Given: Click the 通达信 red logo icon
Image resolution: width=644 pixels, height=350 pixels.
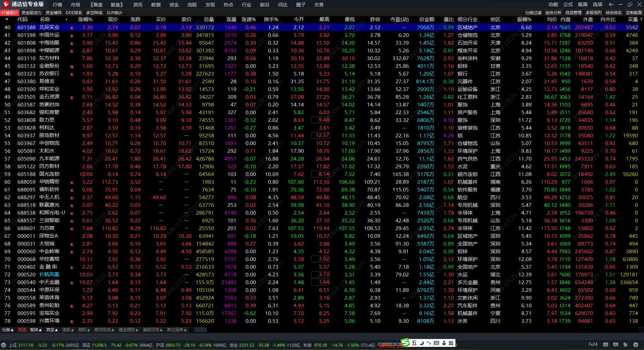Looking at the screenshot, I should tap(6, 4).
